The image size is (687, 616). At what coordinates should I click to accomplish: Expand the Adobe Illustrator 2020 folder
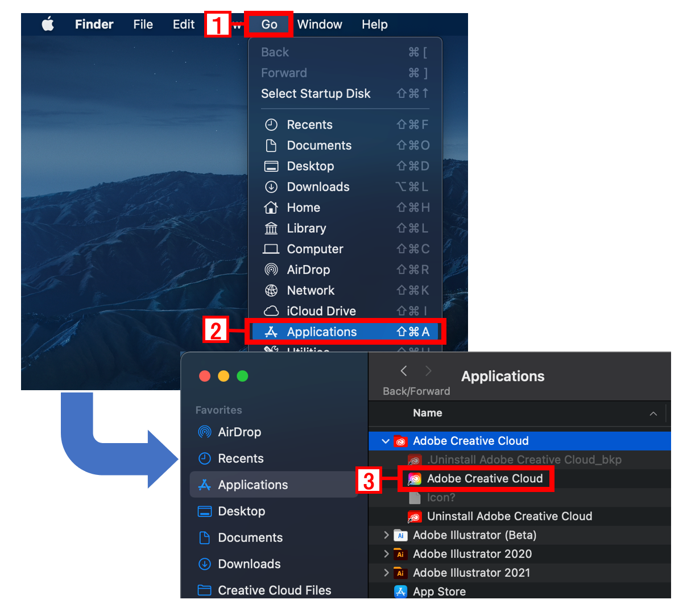click(386, 553)
